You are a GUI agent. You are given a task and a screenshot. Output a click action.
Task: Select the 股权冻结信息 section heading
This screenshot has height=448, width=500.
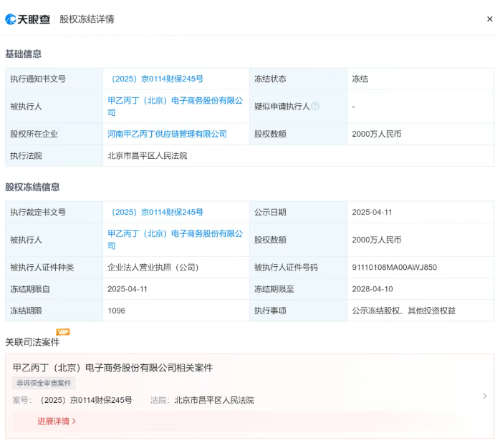(x=32, y=187)
